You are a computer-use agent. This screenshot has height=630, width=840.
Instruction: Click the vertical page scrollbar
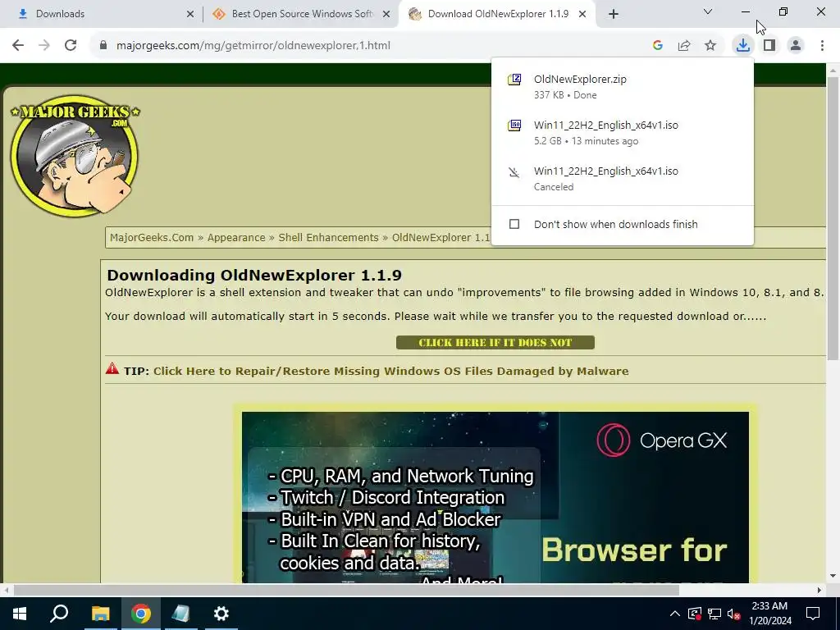click(x=833, y=218)
